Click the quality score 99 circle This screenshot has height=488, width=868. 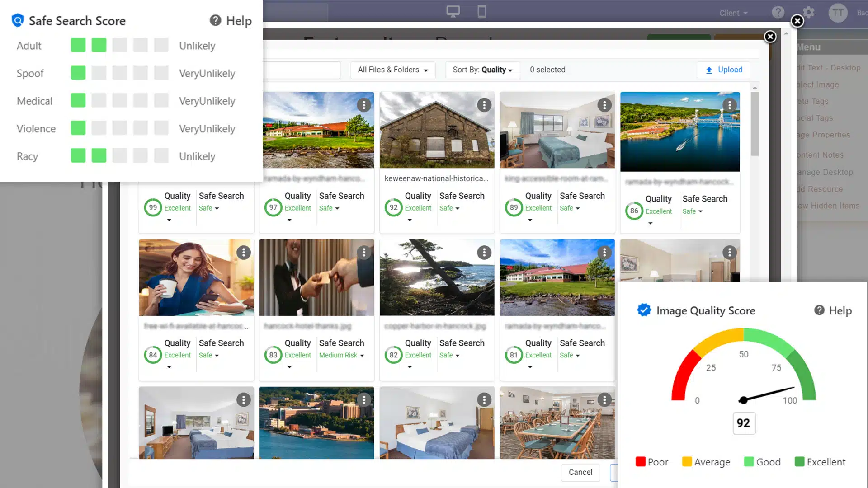[x=153, y=207]
